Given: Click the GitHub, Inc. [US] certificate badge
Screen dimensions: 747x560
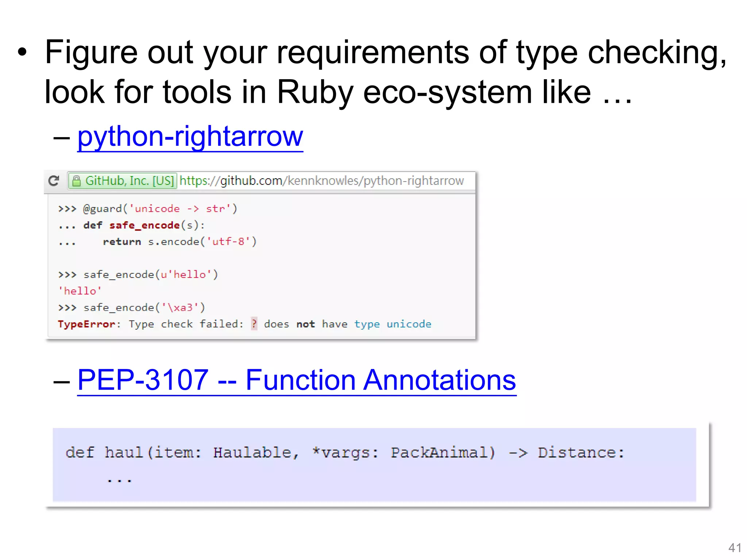Looking at the screenshot, I should 123,181.
